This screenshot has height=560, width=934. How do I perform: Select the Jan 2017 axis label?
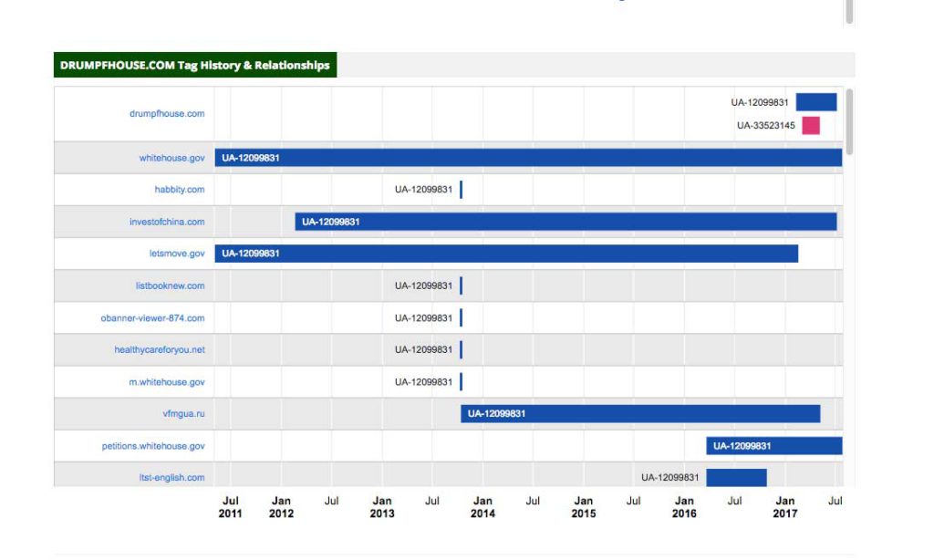pyautogui.click(x=785, y=507)
